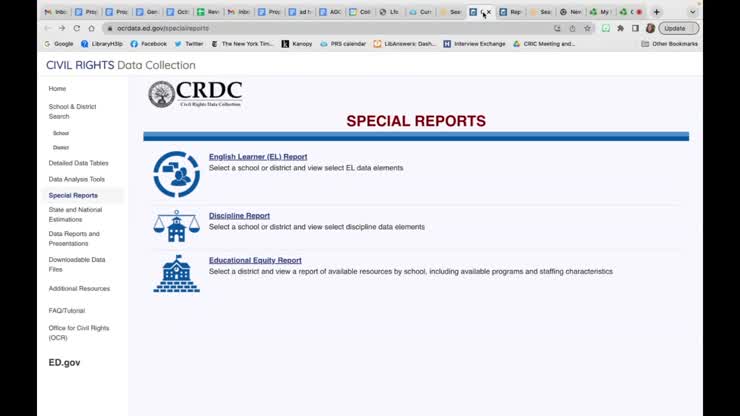Open FAQ/Tutorial in sidebar
The height and width of the screenshot is (416, 740).
coord(67,311)
